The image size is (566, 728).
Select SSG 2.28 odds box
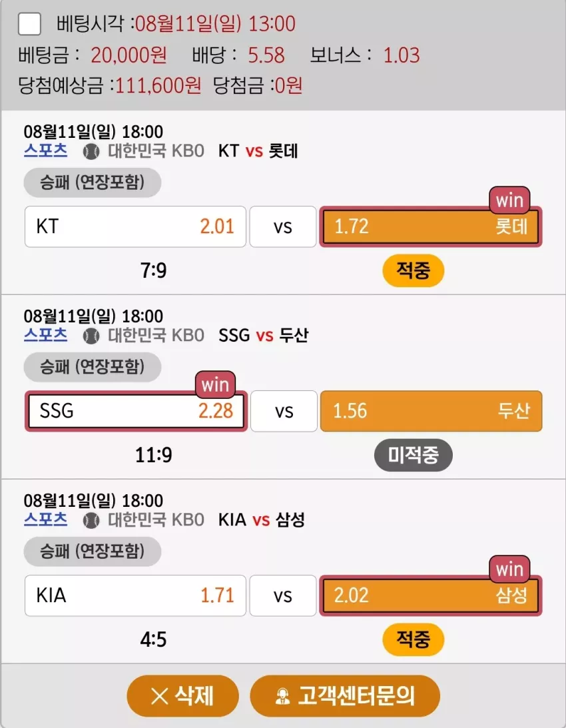pyautogui.click(x=136, y=411)
